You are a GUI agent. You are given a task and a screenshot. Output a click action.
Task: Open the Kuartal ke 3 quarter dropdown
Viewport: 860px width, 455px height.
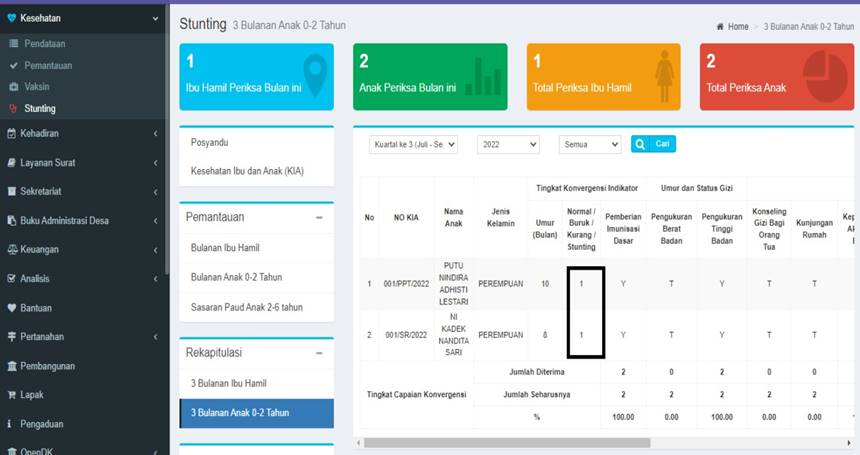(414, 145)
